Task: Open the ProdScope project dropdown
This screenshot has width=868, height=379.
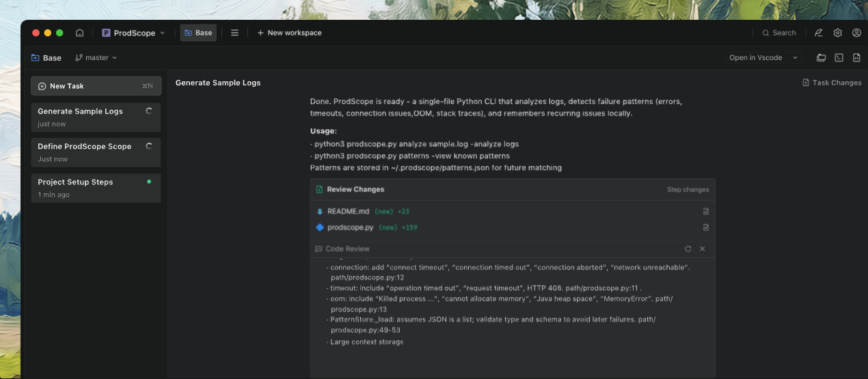Action: click(134, 33)
